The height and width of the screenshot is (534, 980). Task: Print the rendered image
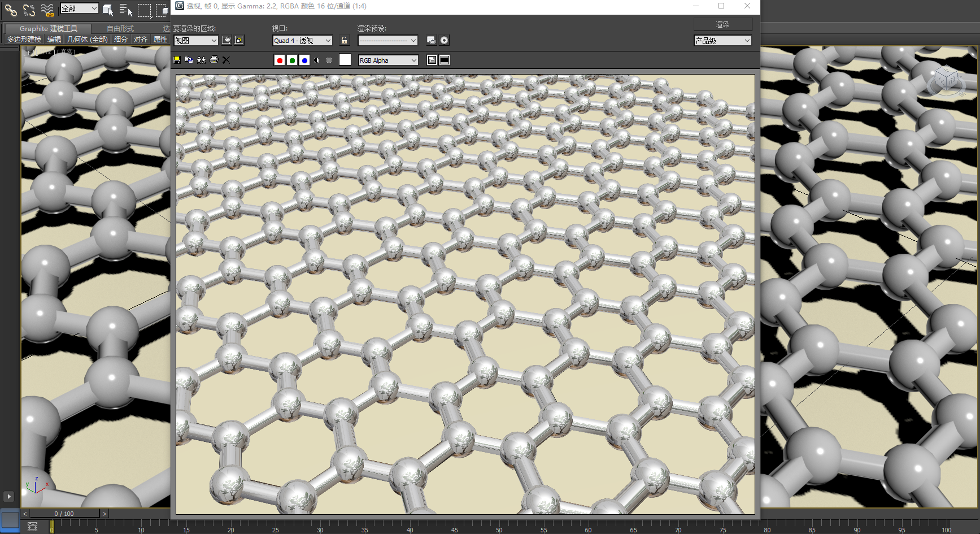point(214,60)
